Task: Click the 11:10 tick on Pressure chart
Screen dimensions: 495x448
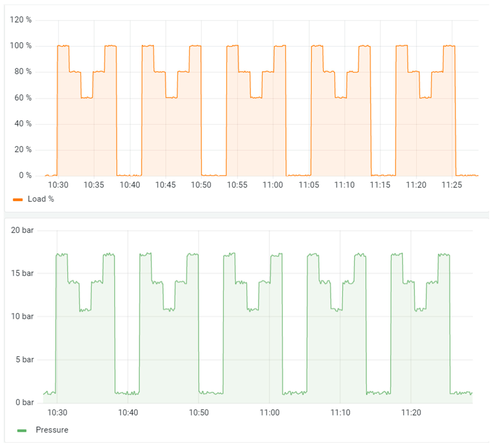Action: [x=340, y=413]
